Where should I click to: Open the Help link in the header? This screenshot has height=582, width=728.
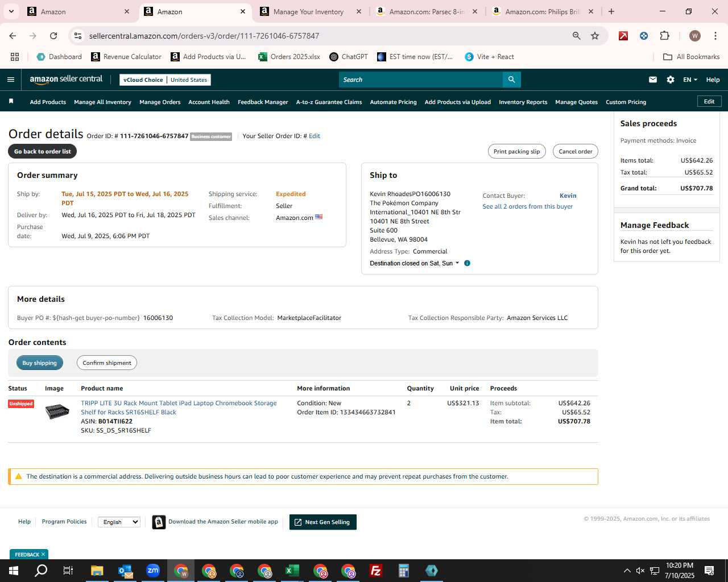[x=713, y=80]
